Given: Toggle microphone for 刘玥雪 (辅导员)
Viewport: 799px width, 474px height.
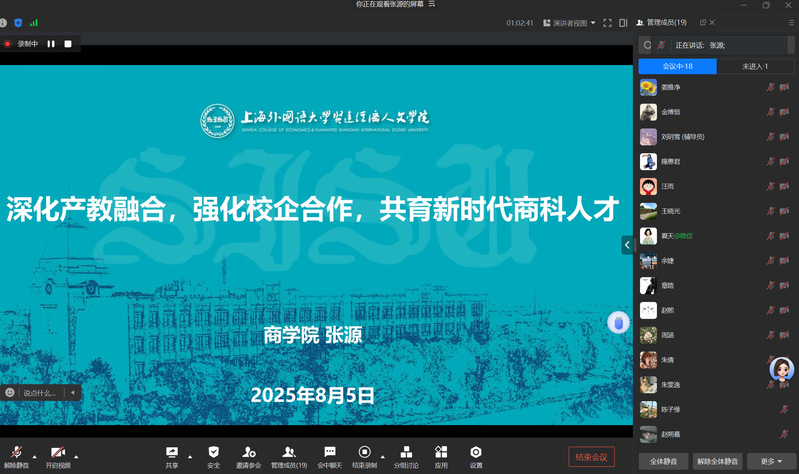Looking at the screenshot, I should tap(770, 137).
